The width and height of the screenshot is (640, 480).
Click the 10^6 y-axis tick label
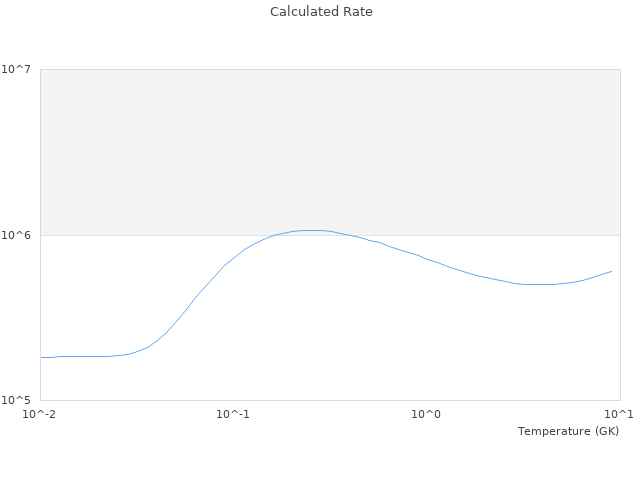click(x=20, y=235)
